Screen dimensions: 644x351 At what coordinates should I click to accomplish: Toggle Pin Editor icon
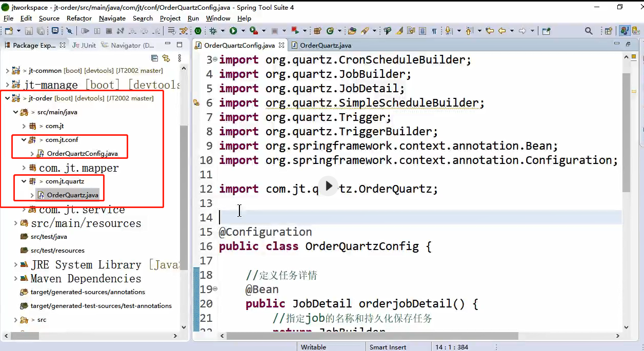pos(546,31)
